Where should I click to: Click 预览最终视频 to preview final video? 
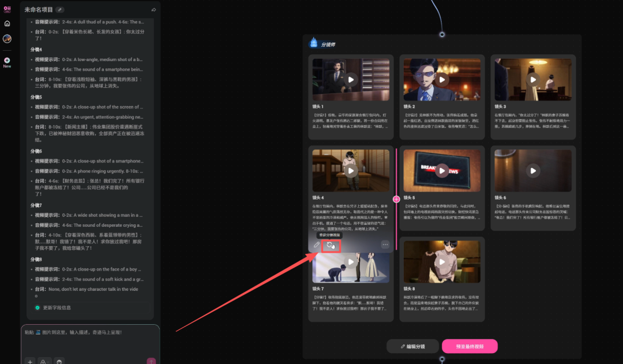point(470,346)
